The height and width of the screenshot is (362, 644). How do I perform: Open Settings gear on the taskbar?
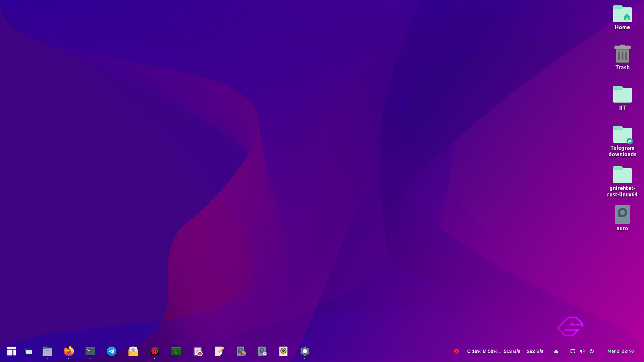coord(305,351)
